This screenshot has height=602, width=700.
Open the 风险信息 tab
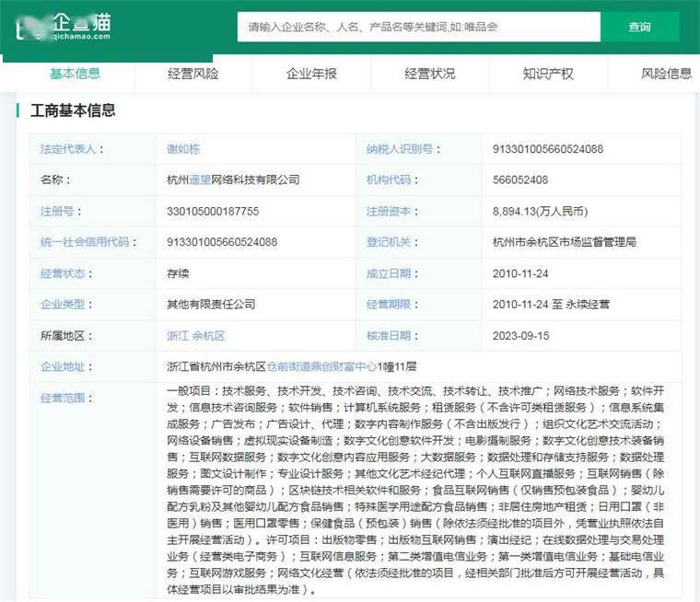pyautogui.click(x=667, y=74)
